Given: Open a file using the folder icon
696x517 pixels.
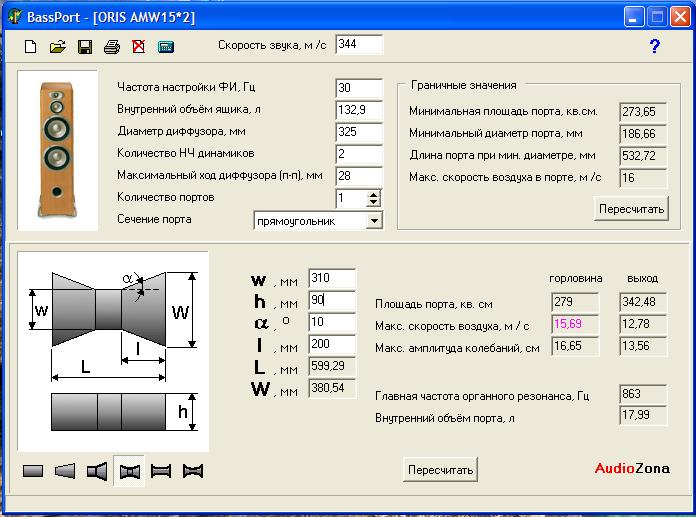Looking at the screenshot, I should [x=58, y=47].
